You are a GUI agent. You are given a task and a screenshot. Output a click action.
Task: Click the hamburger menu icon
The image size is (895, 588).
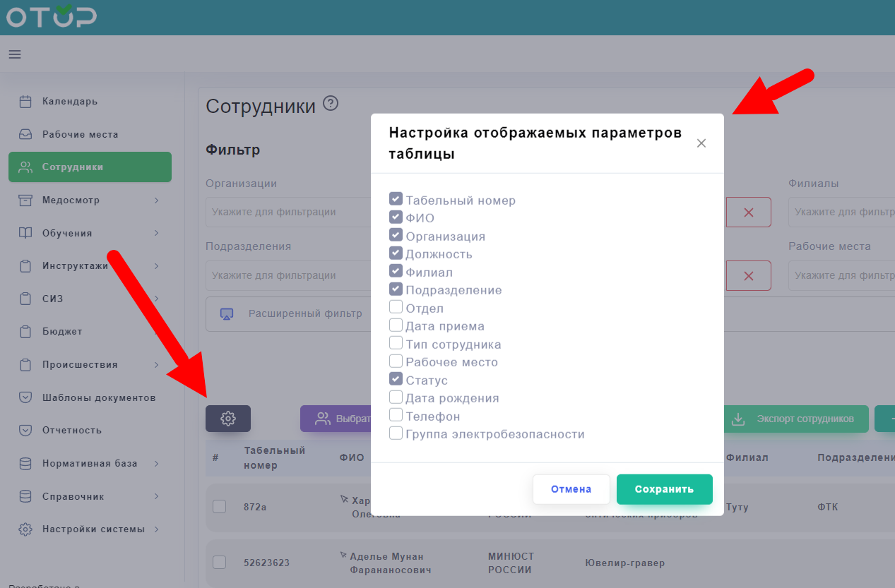[15, 54]
